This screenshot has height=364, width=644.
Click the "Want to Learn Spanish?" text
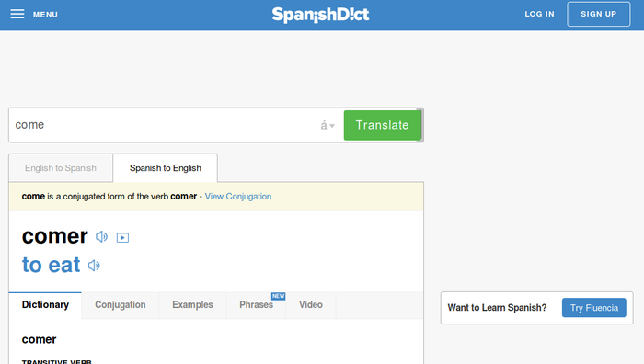(497, 308)
